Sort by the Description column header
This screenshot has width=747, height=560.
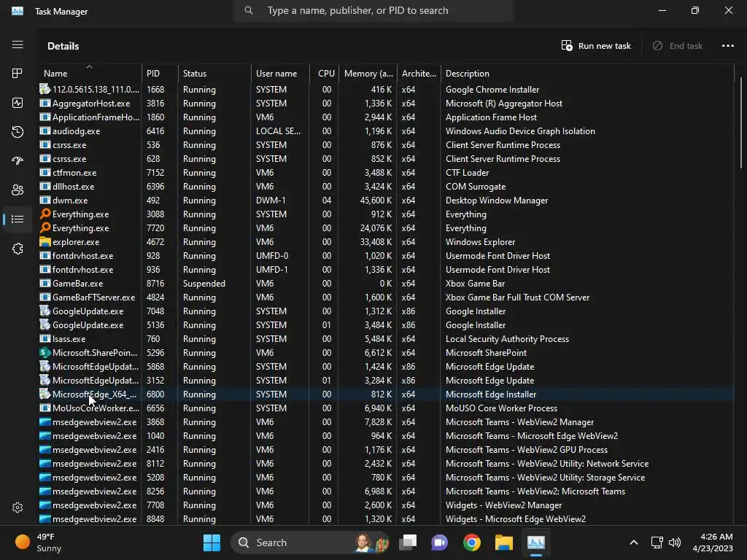pos(587,74)
